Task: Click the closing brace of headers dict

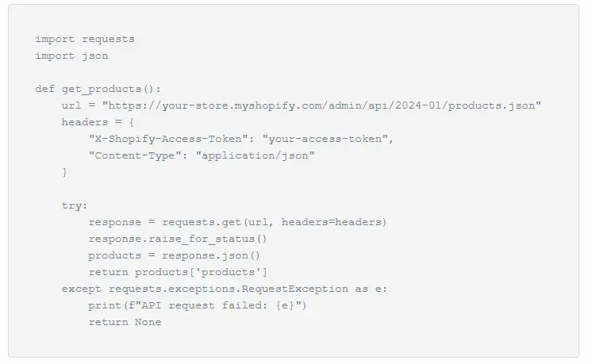Action: [65, 172]
